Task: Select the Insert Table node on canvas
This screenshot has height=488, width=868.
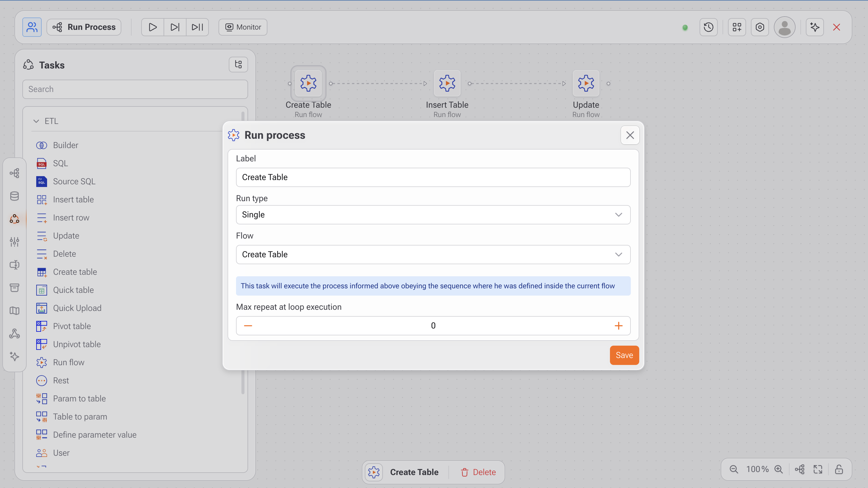Action: click(447, 83)
